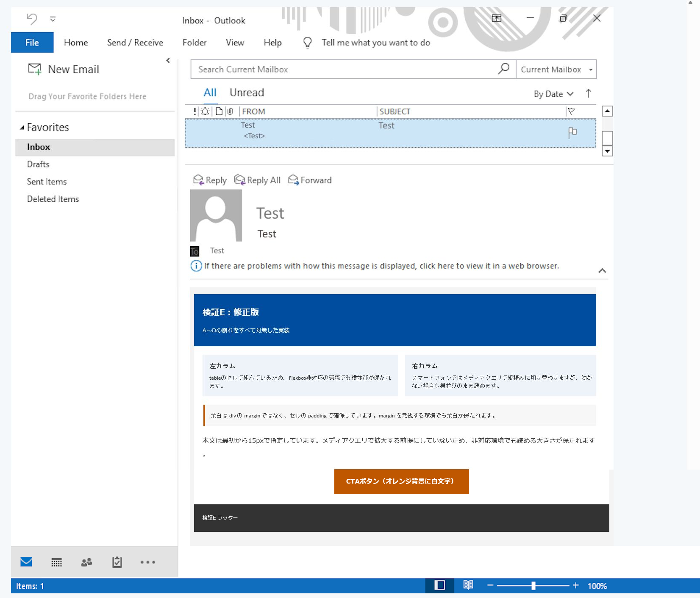Image resolution: width=700 pixels, height=598 pixels.
Task: Filter by Unread messages
Action: [247, 93]
